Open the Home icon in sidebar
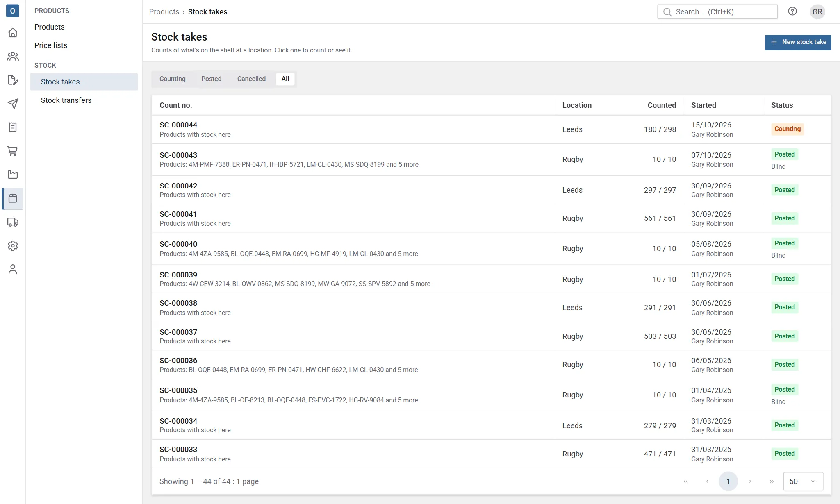 point(13,32)
